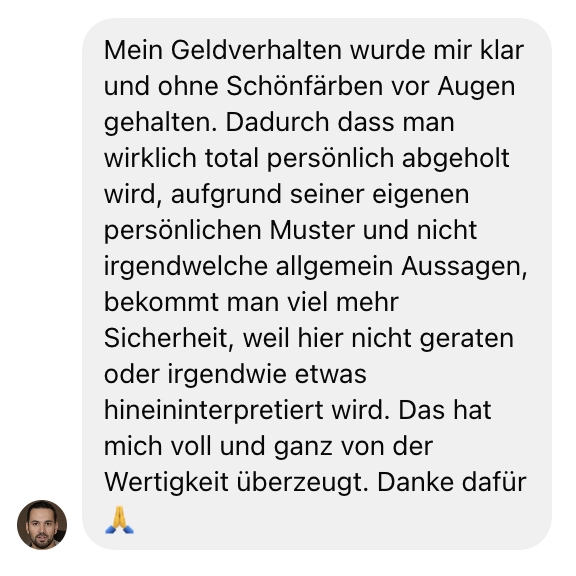Viewport: 576px width, 576px height.
Task: Click the word "Aussagen" in the message
Action: (x=461, y=266)
